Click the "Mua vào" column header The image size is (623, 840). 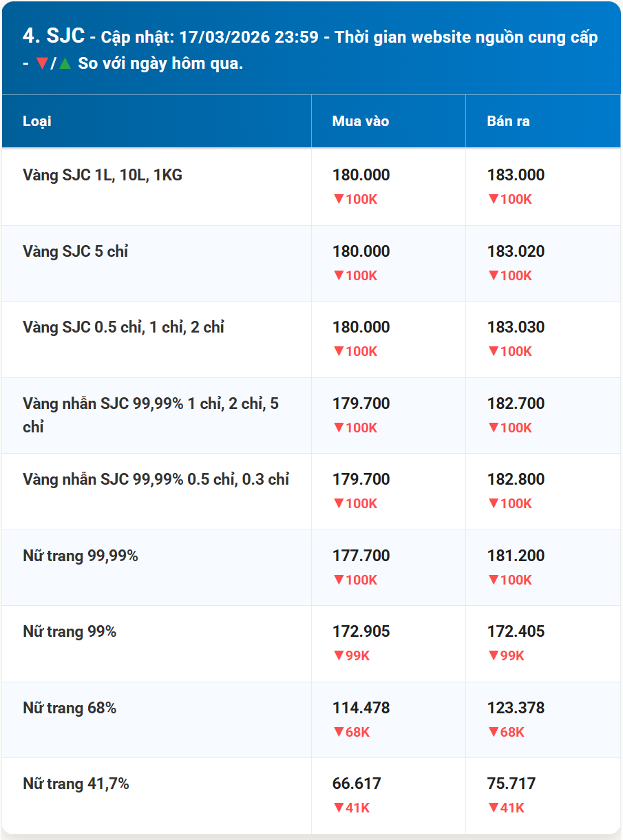[361, 121]
